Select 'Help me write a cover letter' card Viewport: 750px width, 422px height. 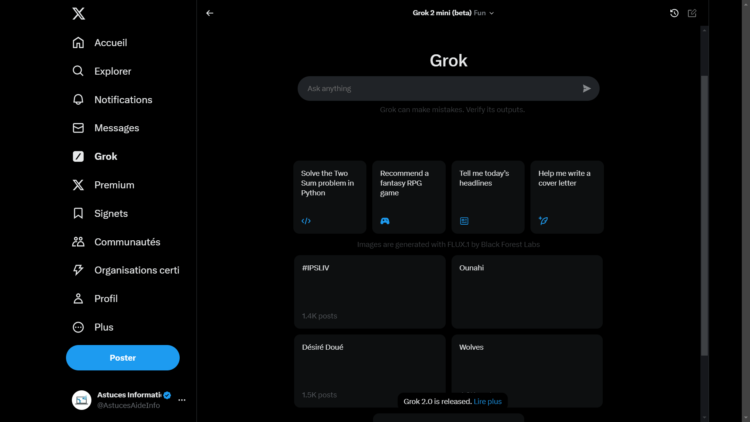(x=567, y=197)
